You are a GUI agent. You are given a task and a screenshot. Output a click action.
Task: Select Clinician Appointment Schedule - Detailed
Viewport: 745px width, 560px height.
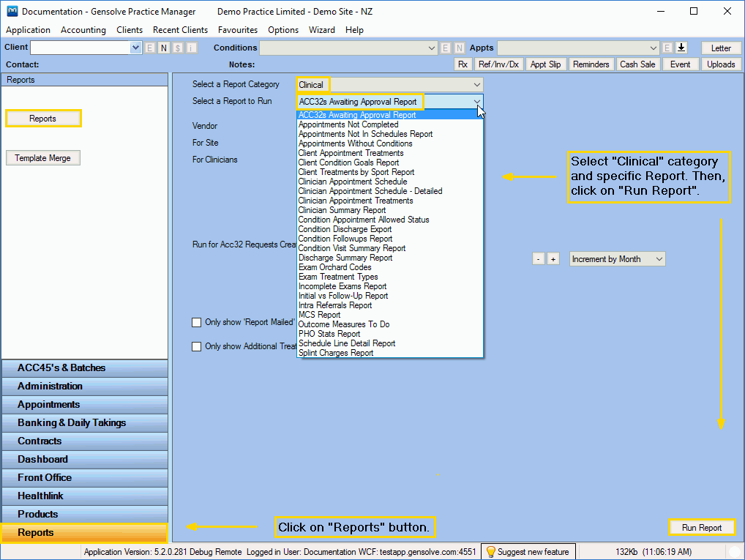(389, 191)
